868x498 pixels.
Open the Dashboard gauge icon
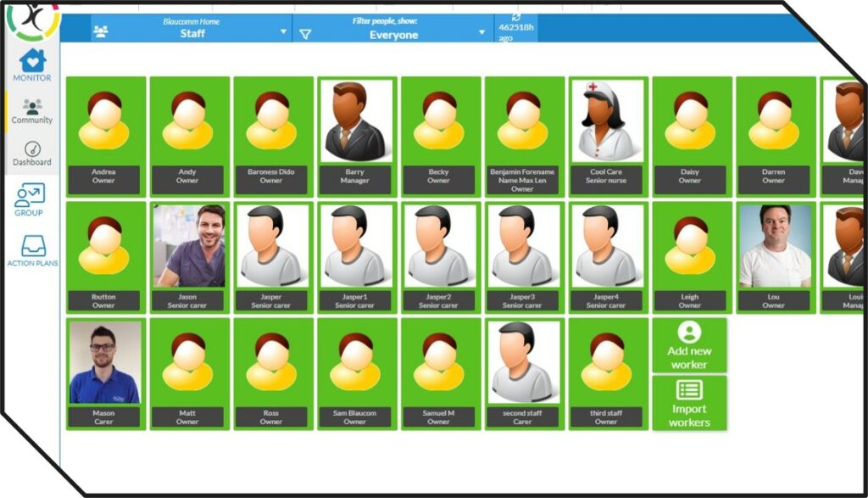31,149
